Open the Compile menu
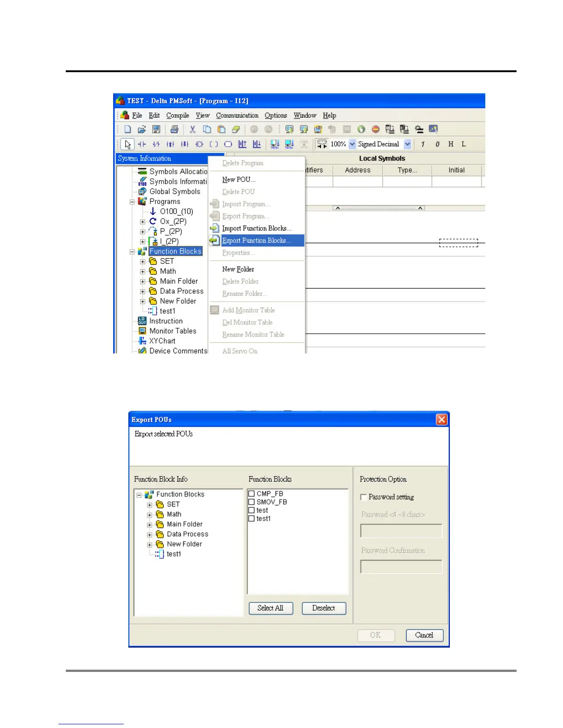563x728 pixels. click(178, 115)
